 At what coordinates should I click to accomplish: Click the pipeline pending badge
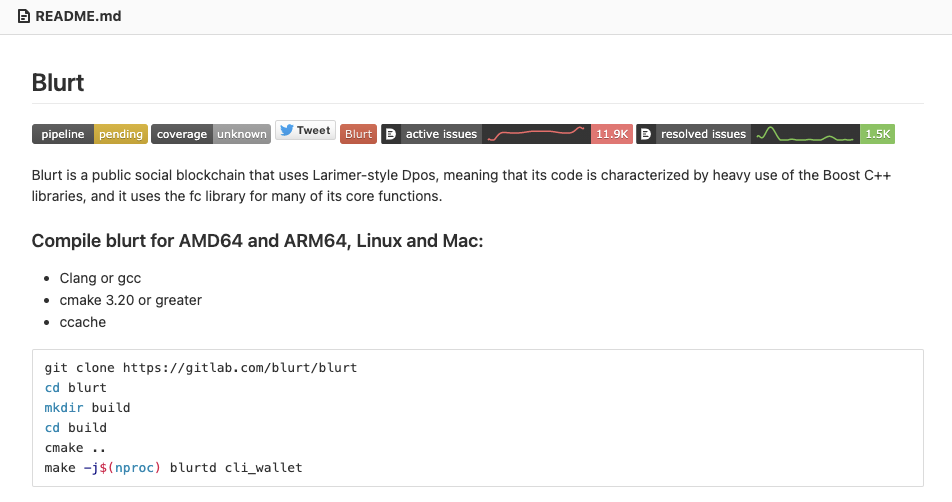coord(90,134)
